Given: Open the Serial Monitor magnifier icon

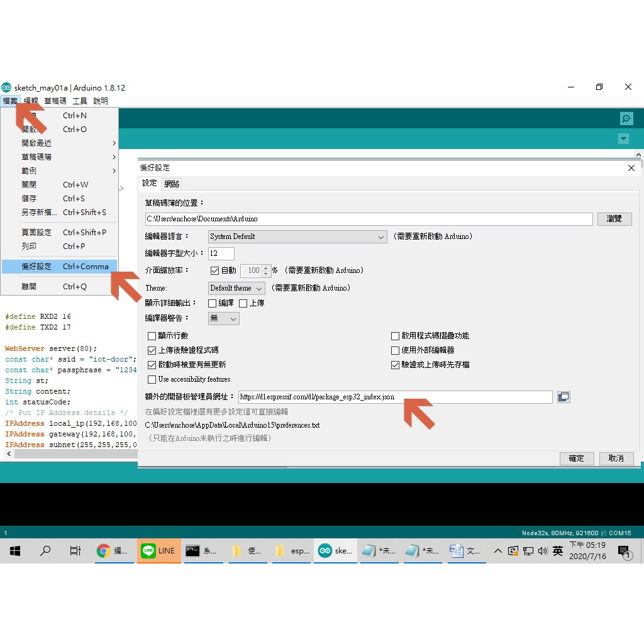Looking at the screenshot, I should click(626, 118).
